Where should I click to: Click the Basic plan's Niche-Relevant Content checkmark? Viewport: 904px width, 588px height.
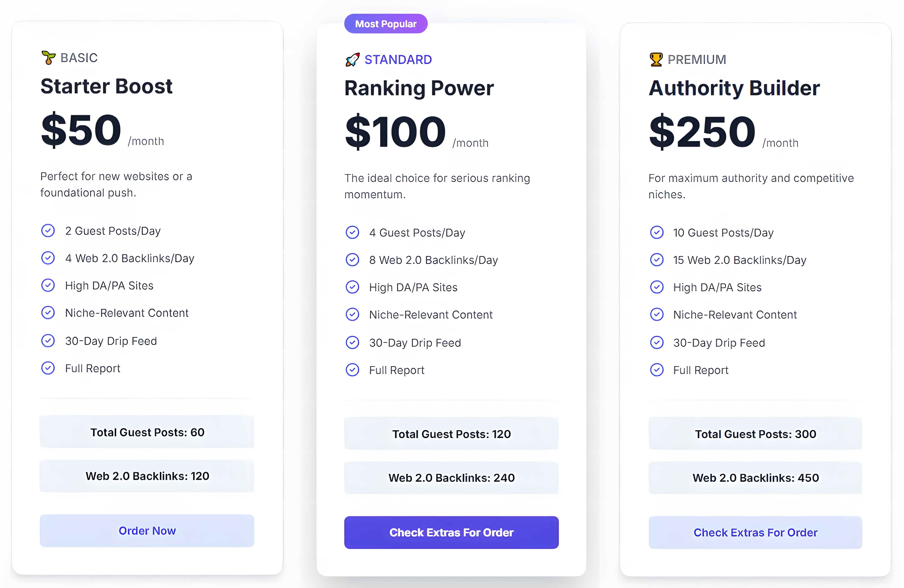pyautogui.click(x=48, y=313)
